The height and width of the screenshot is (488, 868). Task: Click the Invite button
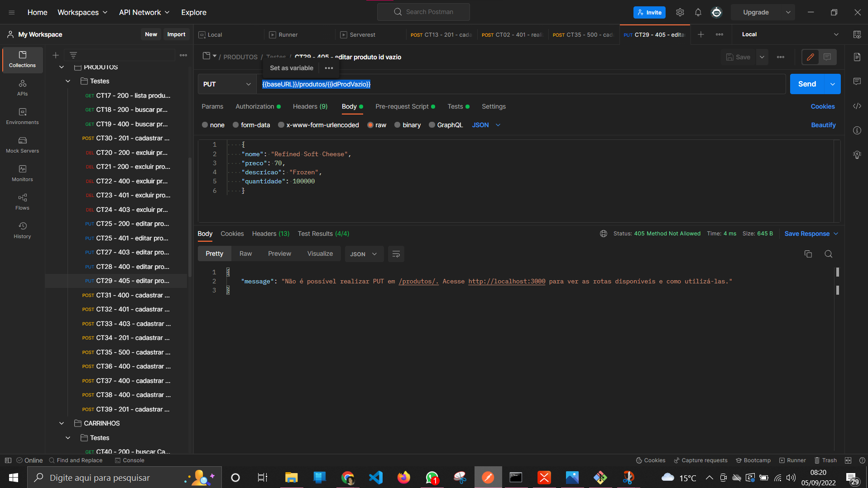pyautogui.click(x=649, y=12)
